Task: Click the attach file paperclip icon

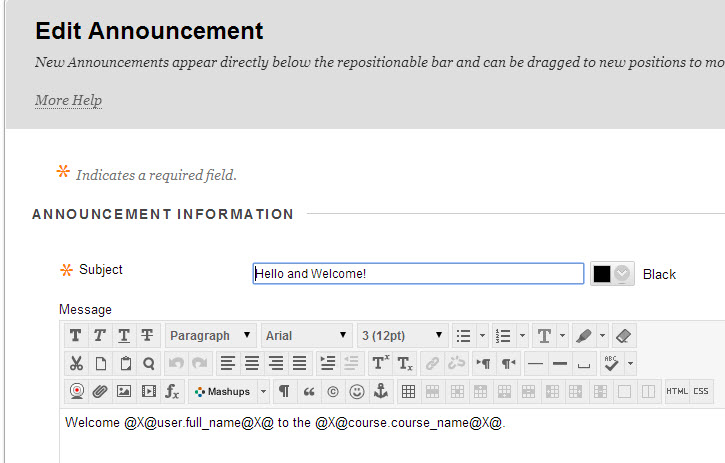Action: point(100,392)
